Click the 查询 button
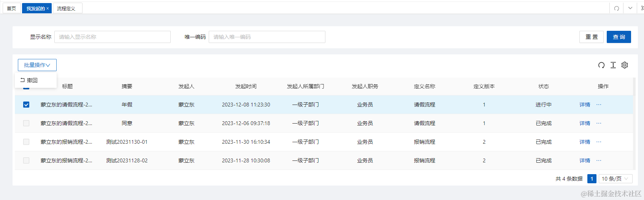This screenshot has width=644, height=200. pos(619,37)
